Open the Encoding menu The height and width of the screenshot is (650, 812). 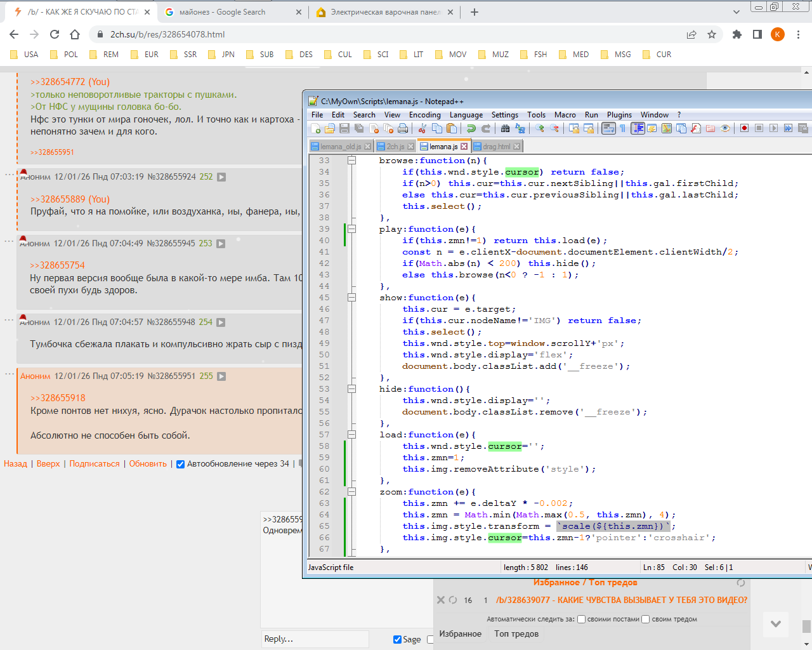tap(424, 115)
